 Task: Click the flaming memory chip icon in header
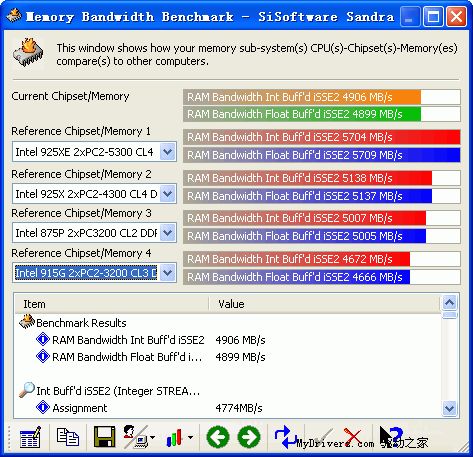pos(29,53)
